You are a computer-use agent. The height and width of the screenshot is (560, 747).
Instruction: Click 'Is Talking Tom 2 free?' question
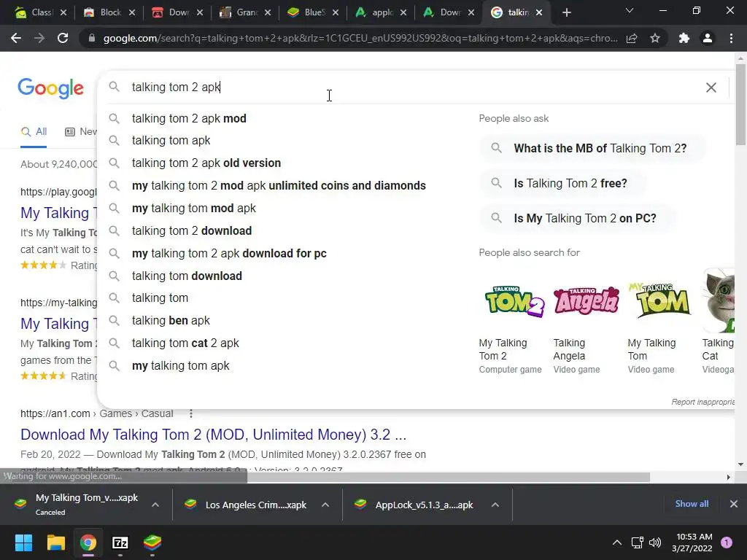pyautogui.click(x=564, y=183)
